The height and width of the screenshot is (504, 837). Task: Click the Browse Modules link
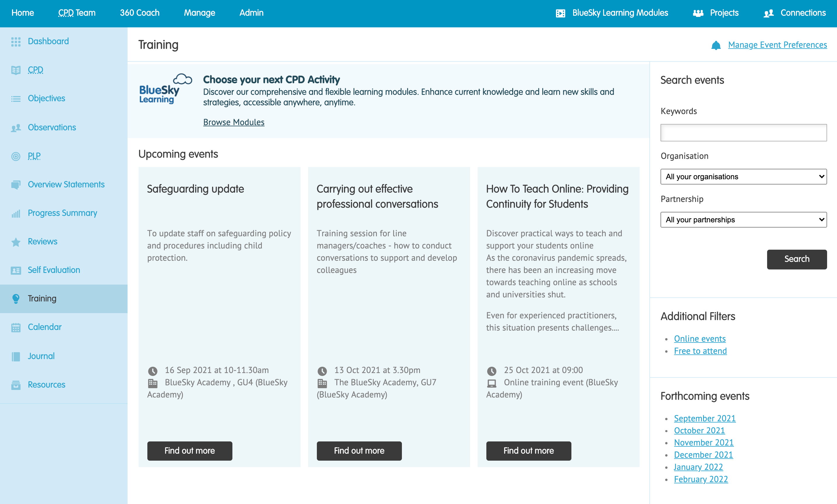coord(234,122)
